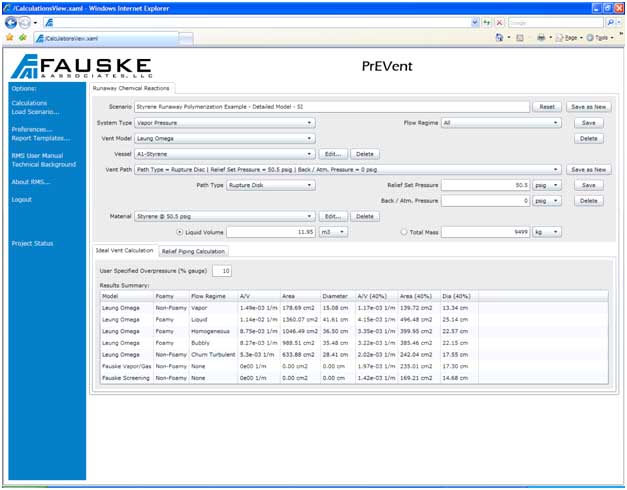This screenshot has width=627, height=490.
Task: Open the Path Type dropdown
Action: pos(271,185)
